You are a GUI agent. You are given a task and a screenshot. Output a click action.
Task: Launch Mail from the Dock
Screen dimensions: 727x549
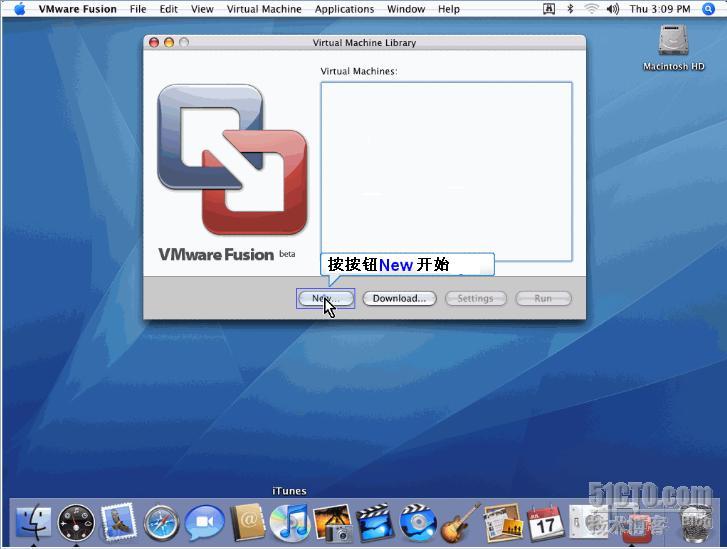pyautogui.click(x=118, y=523)
